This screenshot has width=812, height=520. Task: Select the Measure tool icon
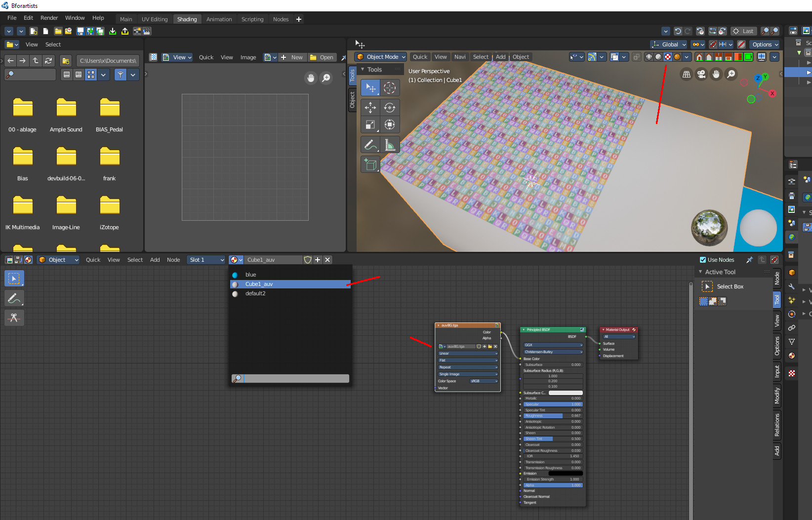pyautogui.click(x=390, y=145)
